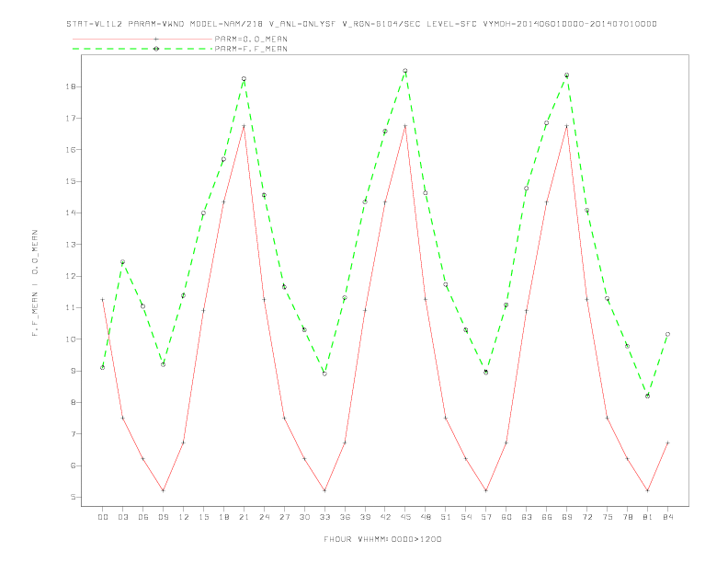728x563 pixels.
Task: Click green F.F_MEAN minimum point at hour 81
Action: tap(648, 396)
